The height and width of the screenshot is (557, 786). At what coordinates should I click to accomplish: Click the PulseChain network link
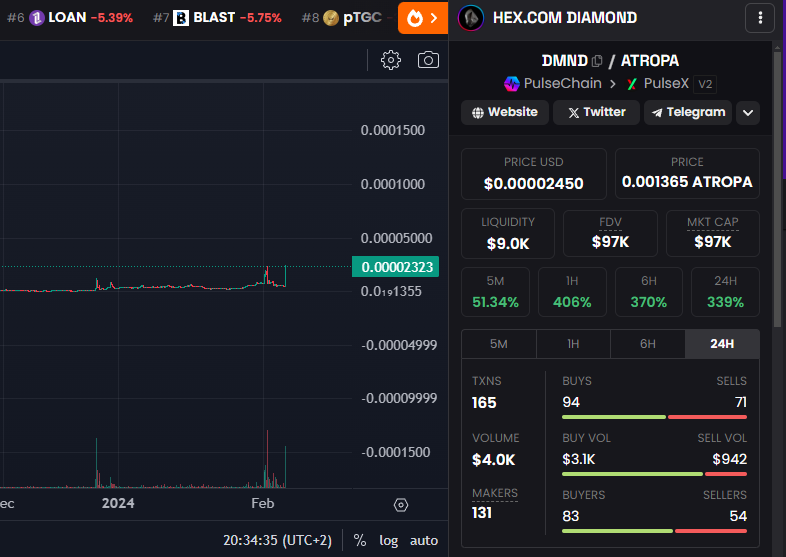click(x=552, y=84)
